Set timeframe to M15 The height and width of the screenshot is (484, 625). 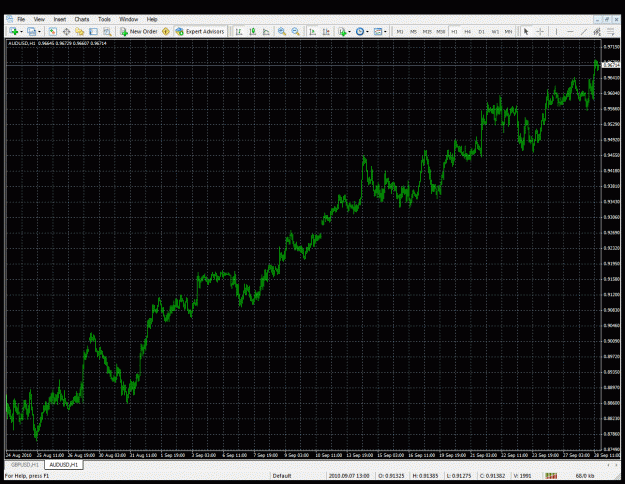click(x=427, y=31)
